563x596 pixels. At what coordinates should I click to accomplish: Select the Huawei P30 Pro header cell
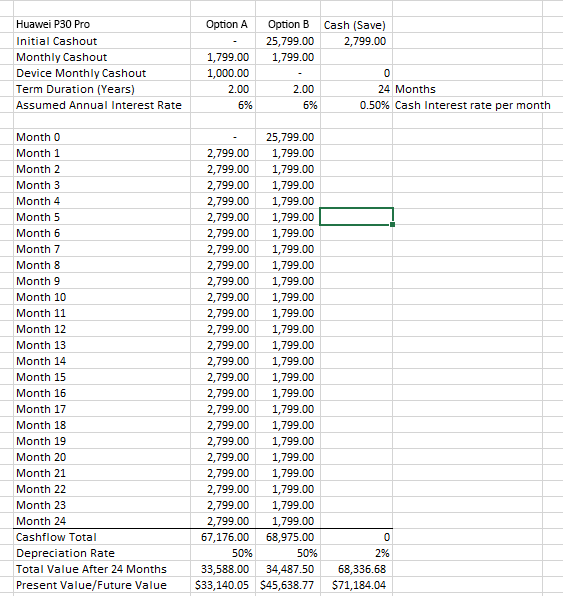102,24
